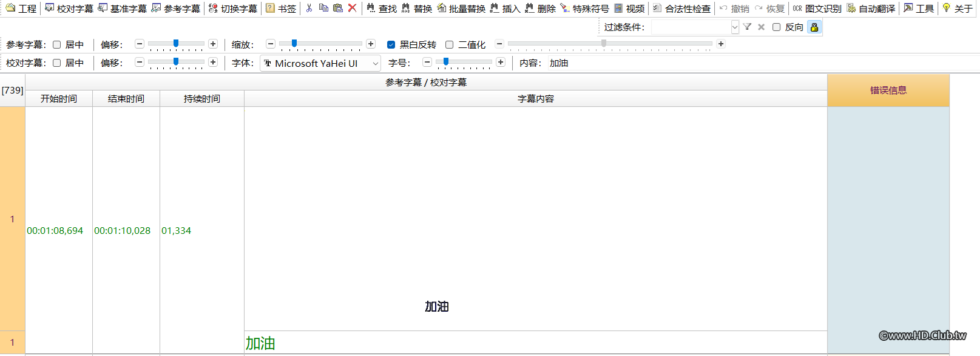This screenshot has height=356, width=980.
Task: Click the 字号 font size slider thumb
Action: point(446,61)
